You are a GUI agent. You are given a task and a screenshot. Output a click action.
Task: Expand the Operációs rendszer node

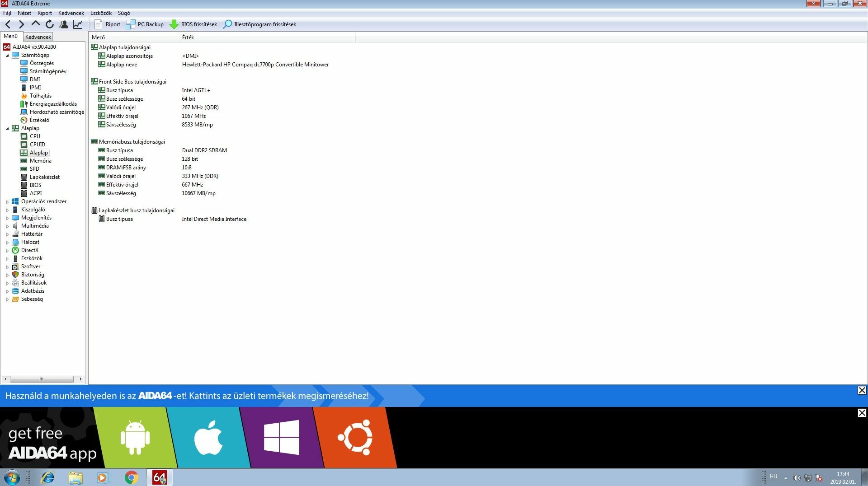point(7,202)
